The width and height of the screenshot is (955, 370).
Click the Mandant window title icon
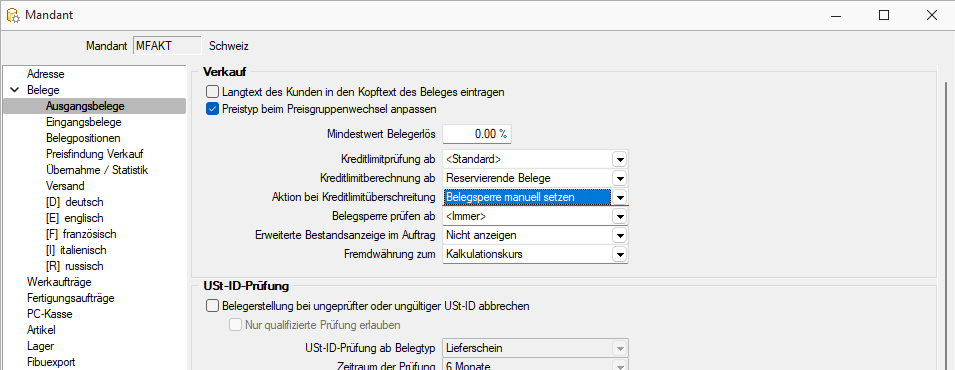(x=13, y=15)
